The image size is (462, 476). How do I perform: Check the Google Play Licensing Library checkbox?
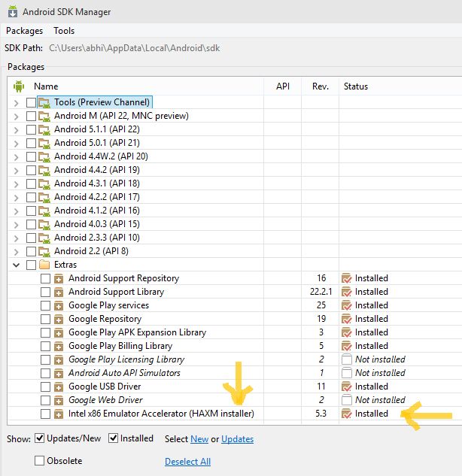coord(45,359)
